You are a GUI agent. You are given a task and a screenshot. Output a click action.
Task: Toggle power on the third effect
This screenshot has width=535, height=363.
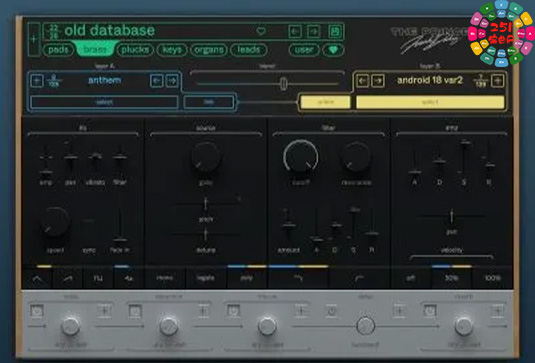234,311
